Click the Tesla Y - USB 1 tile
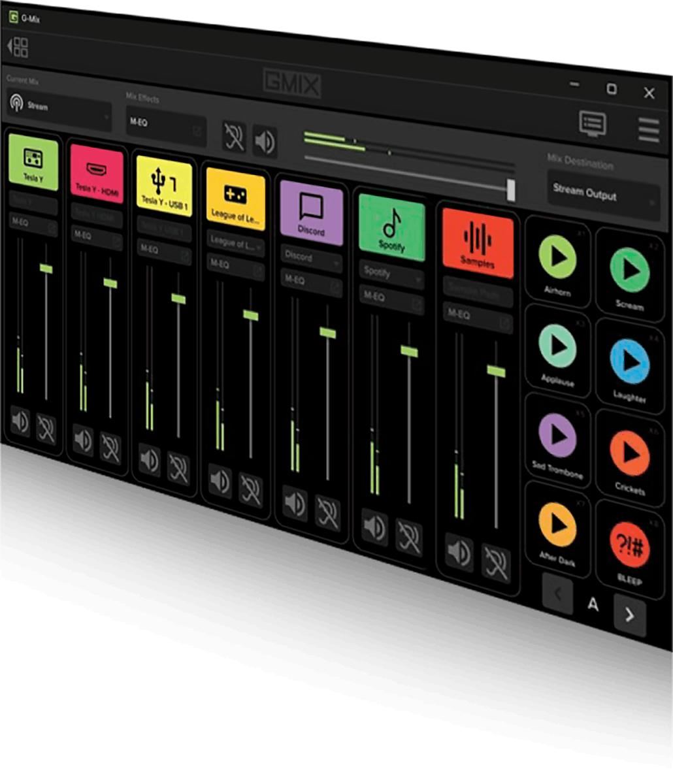Image resolution: width=673 pixels, height=784 pixels. (x=164, y=186)
